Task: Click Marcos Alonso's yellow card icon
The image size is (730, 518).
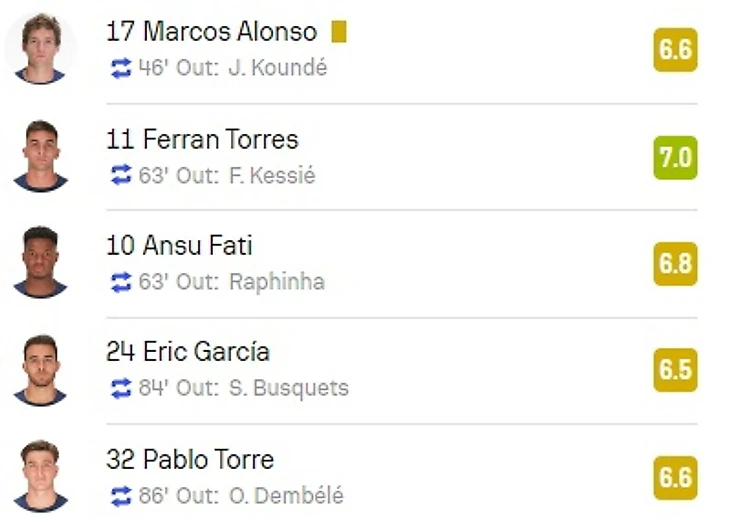Action: 339,32
